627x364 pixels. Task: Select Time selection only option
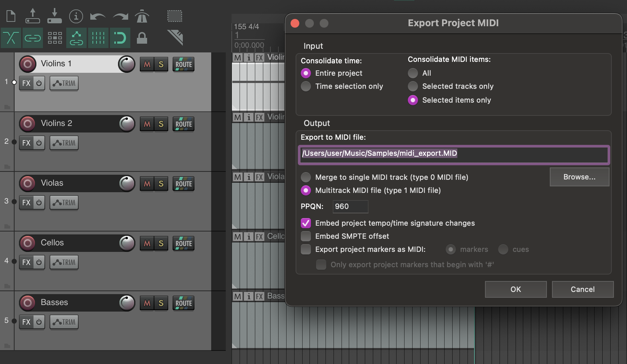pyautogui.click(x=306, y=86)
